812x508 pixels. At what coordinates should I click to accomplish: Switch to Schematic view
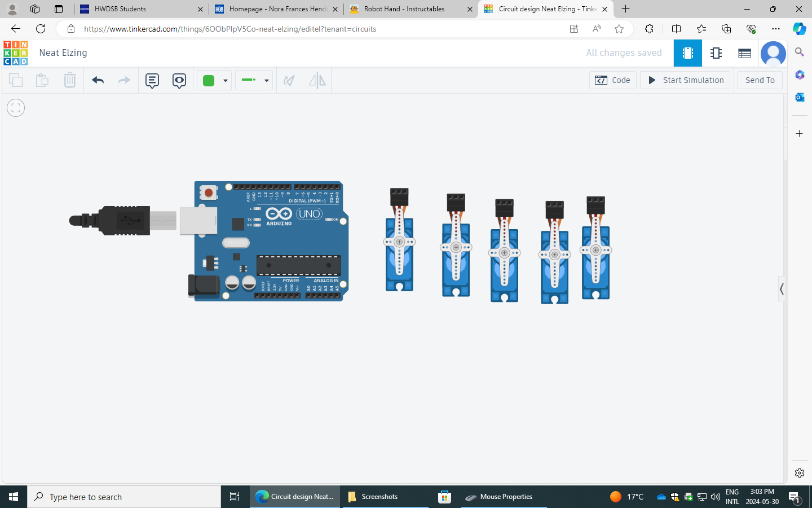point(716,53)
